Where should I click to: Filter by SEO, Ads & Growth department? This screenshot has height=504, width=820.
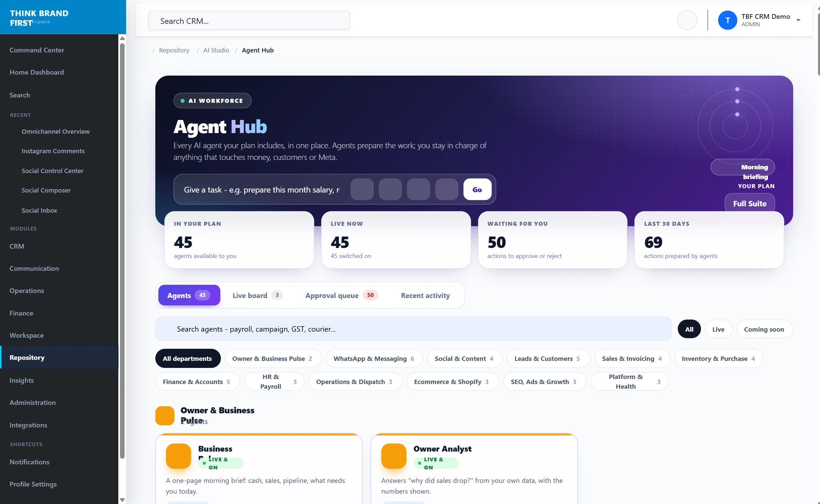544,382
